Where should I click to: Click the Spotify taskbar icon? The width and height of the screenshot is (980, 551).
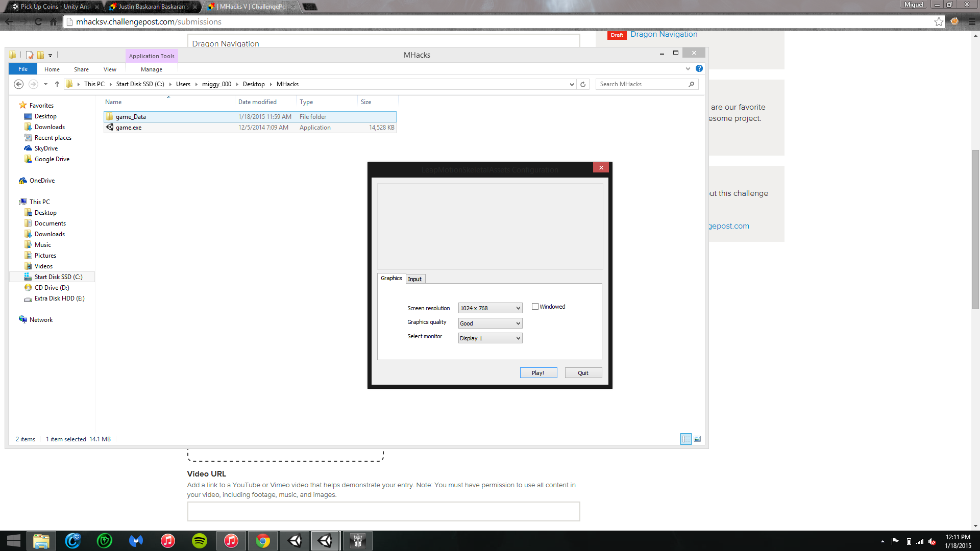(199, 541)
